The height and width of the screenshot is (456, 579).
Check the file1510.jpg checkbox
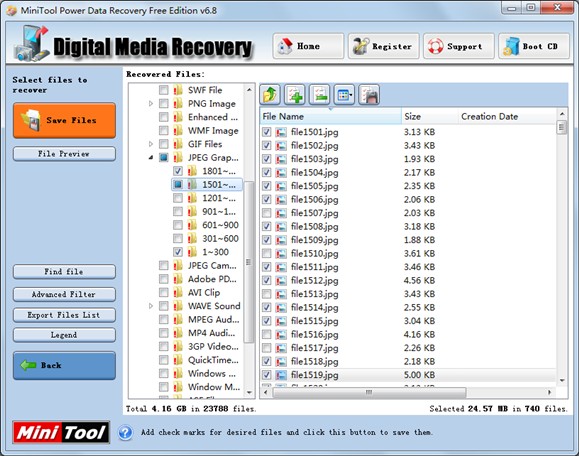tap(266, 254)
